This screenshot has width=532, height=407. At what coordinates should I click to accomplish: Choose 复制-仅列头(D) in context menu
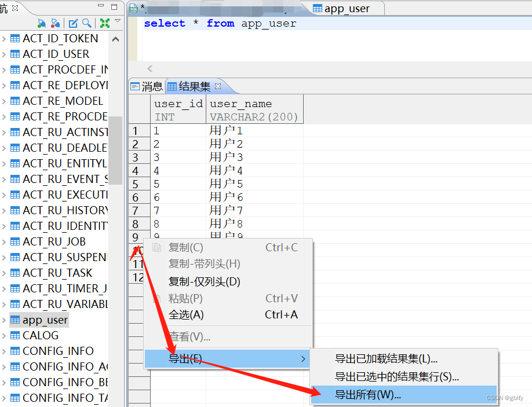pos(228,281)
